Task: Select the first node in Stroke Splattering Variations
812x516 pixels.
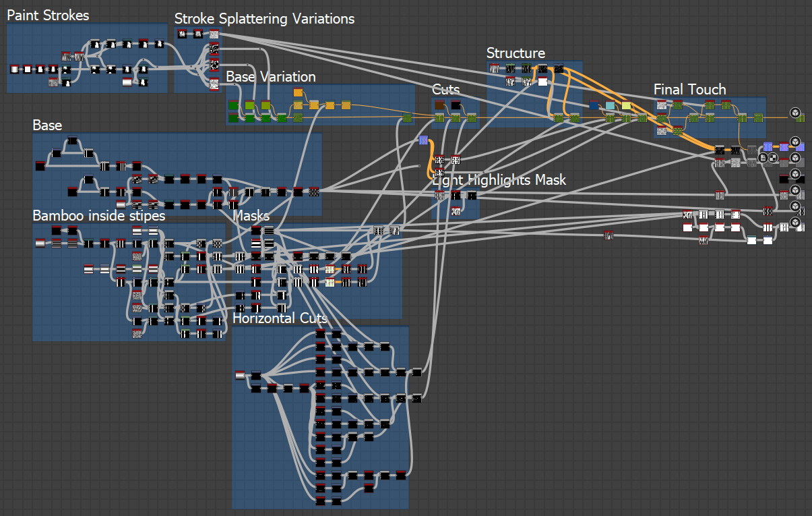Action: click(x=182, y=34)
